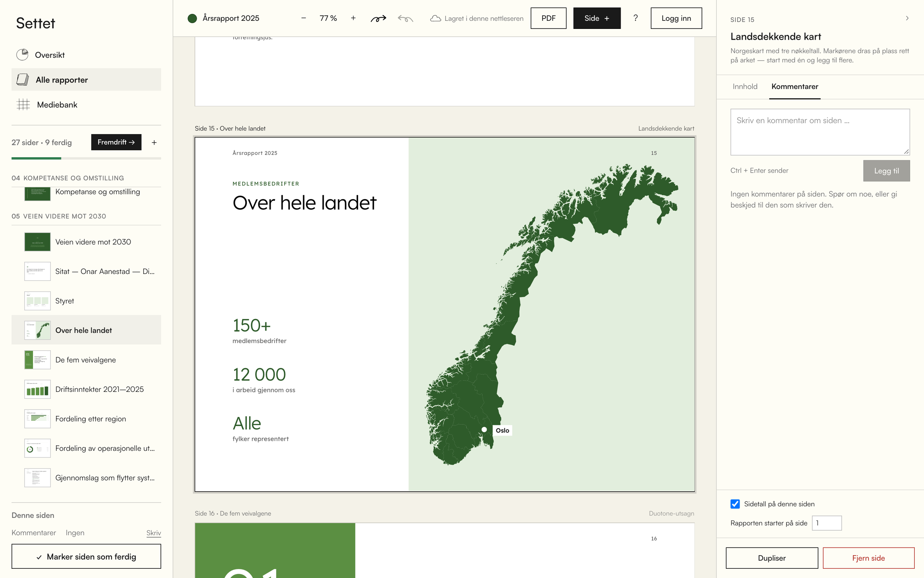Open Fremdrift progress view
Image resolution: width=924 pixels, height=578 pixels.
tap(116, 142)
